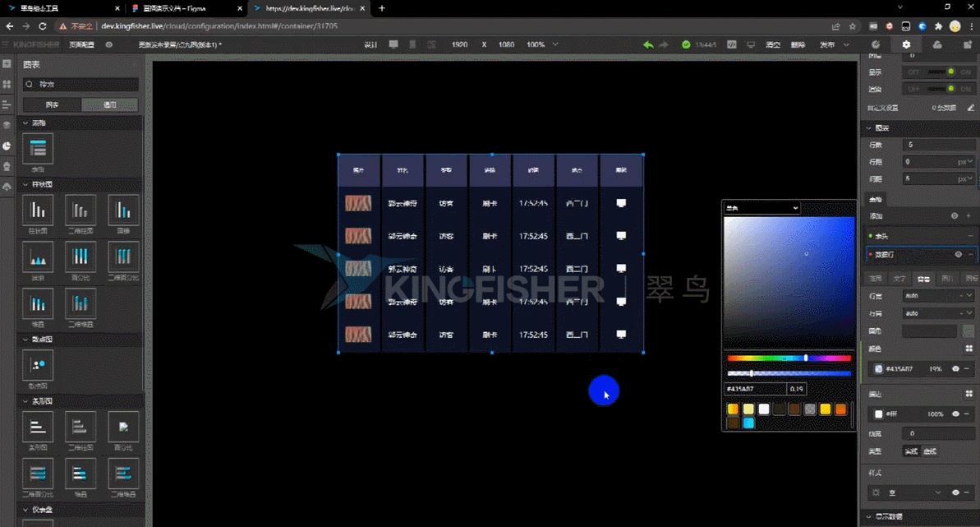Toggle the second ON/OFF switch below 显示

[x=938, y=89]
